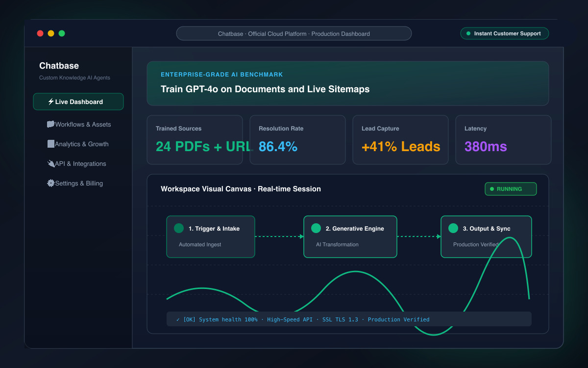
Task: Click the circle icon in Trigger & Intake node
Action: (x=179, y=228)
